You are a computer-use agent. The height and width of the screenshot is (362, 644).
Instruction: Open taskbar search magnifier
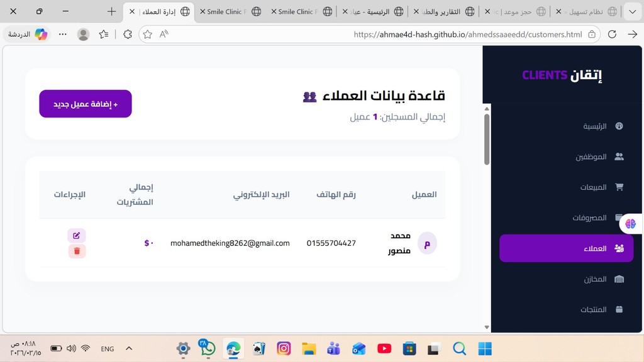459,348
